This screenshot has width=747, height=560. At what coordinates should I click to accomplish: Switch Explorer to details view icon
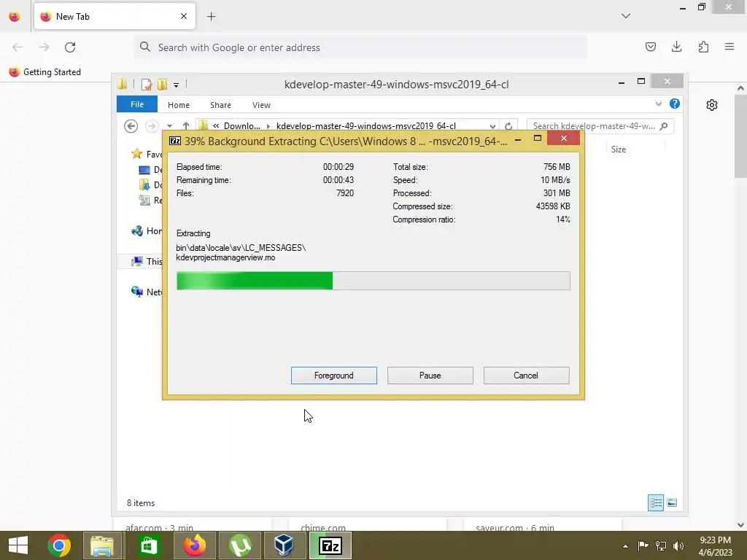656,502
